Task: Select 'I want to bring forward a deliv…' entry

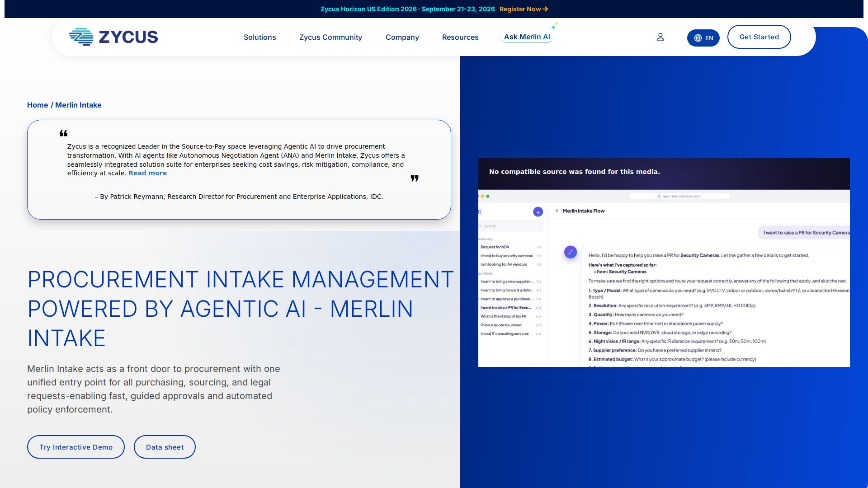Action: [x=510, y=290]
